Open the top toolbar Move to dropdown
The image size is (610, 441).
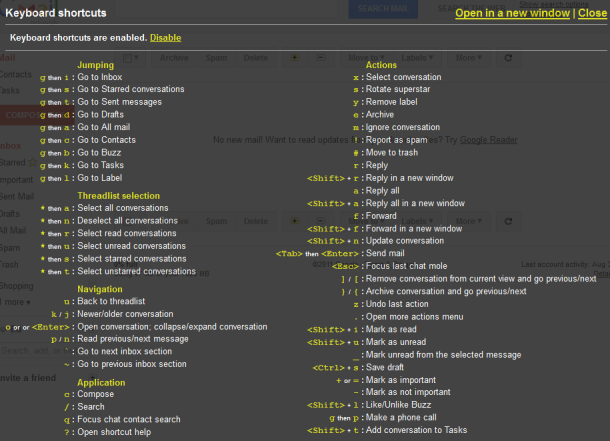366,58
